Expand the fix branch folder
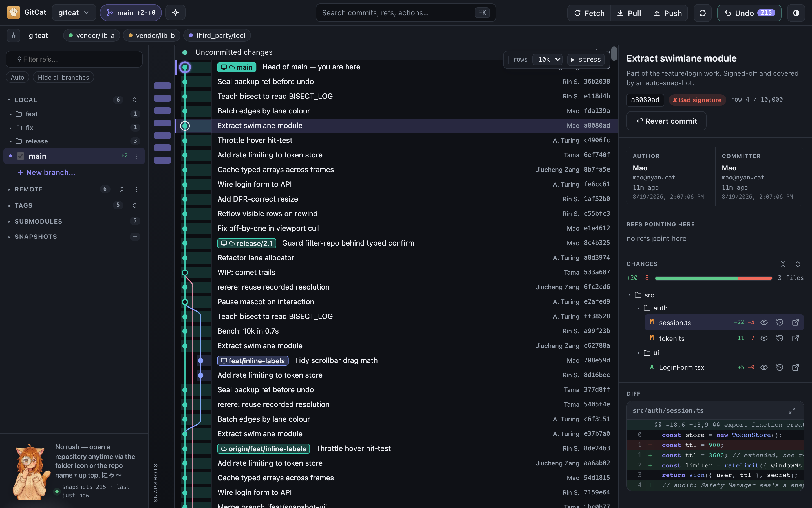 tap(10, 128)
